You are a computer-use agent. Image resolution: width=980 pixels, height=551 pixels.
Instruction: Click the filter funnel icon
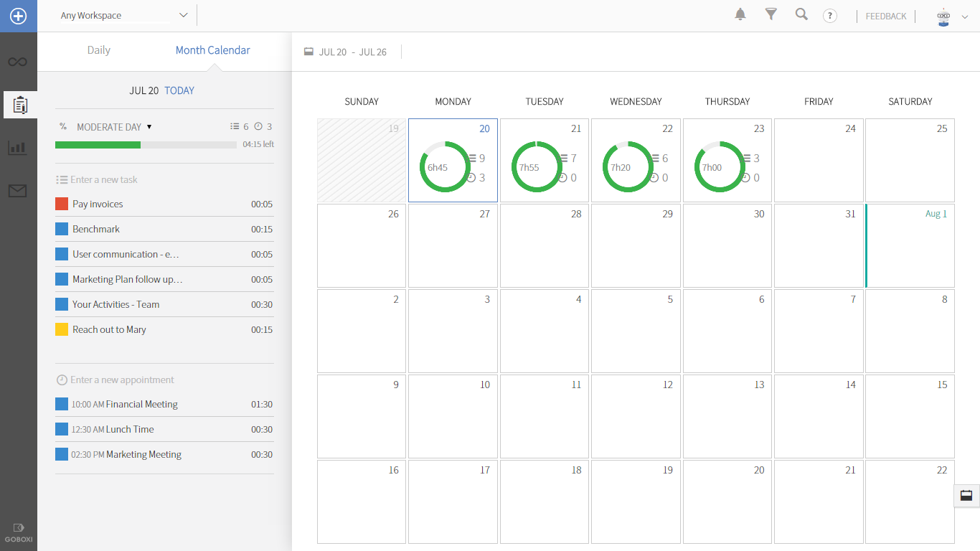pos(771,14)
